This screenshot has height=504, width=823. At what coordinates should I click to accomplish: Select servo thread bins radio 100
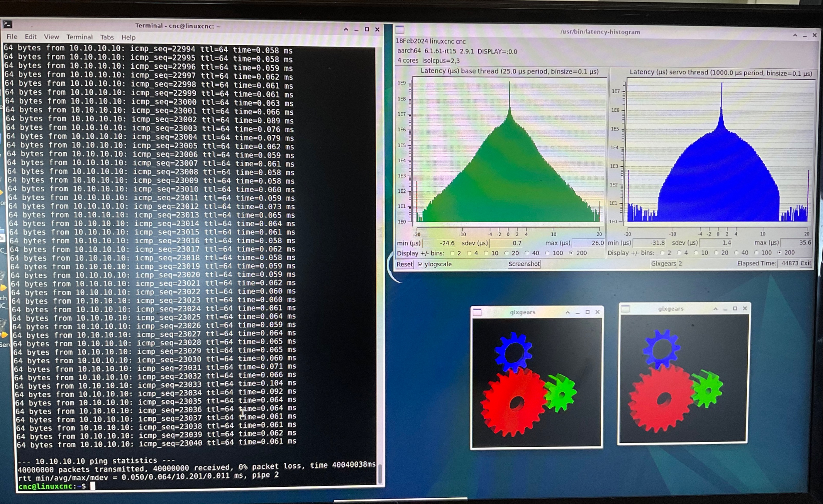pyautogui.click(x=756, y=253)
